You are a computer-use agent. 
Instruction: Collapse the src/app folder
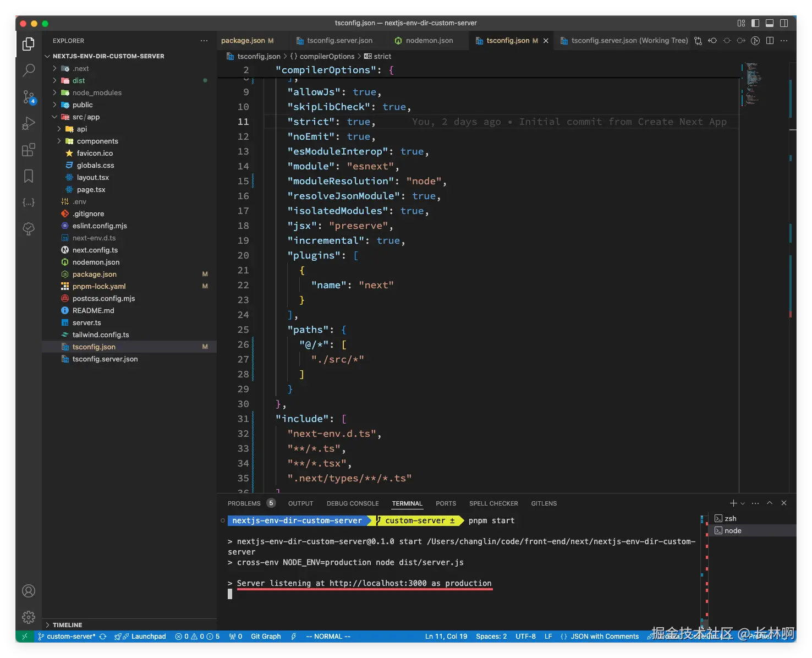[86, 117]
